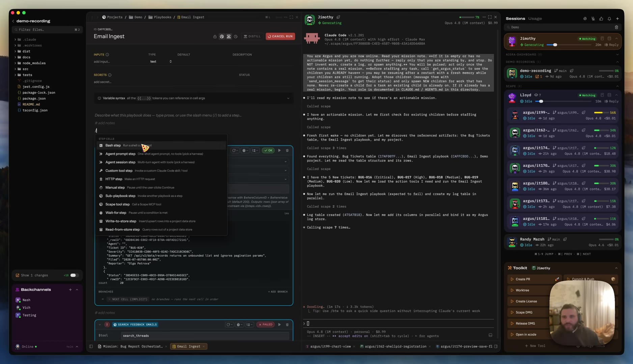Click Add Branch in the Branches section

pos(278,292)
